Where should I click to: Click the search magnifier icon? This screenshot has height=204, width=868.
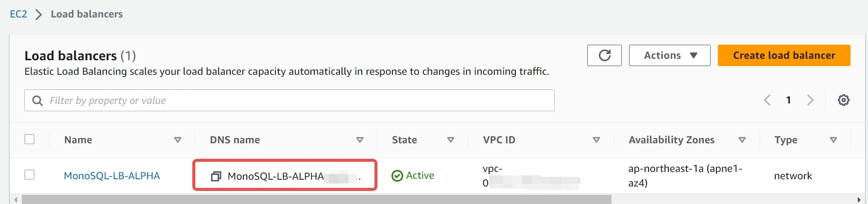[x=37, y=101]
